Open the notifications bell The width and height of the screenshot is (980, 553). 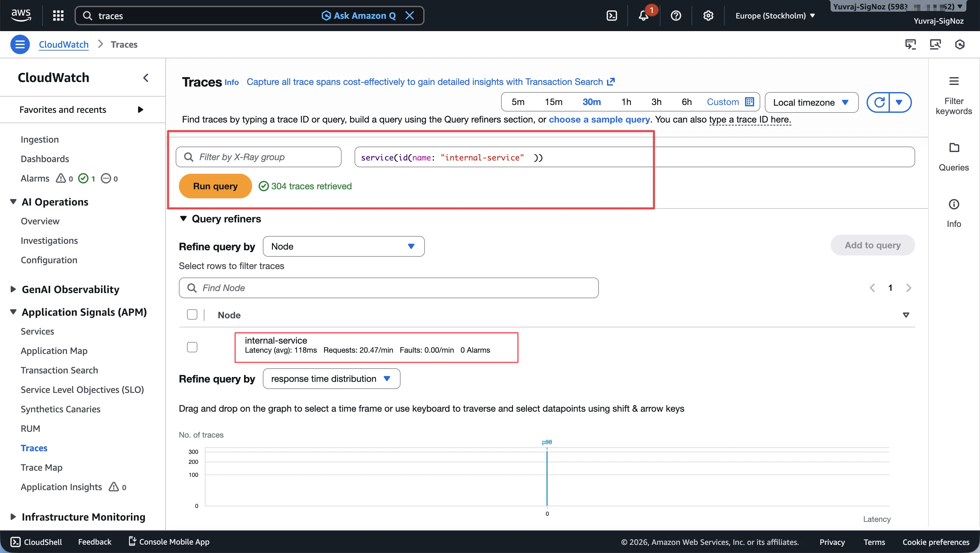(644, 15)
